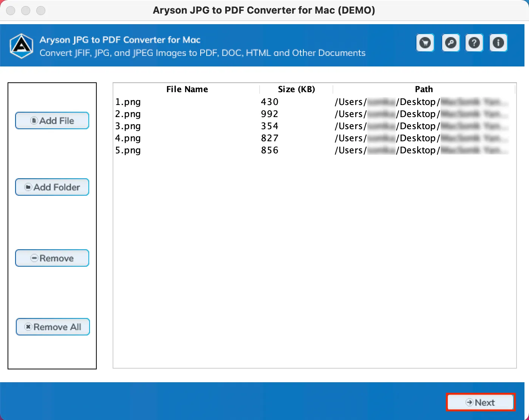The image size is (529, 420).
Task: Close the window with red button
Action: 11,11
